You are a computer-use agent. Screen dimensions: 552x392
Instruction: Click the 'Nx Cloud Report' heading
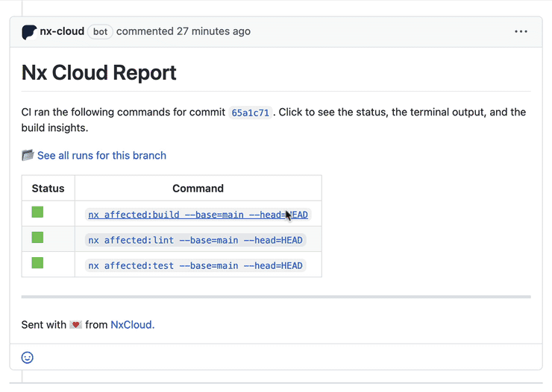coord(99,73)
